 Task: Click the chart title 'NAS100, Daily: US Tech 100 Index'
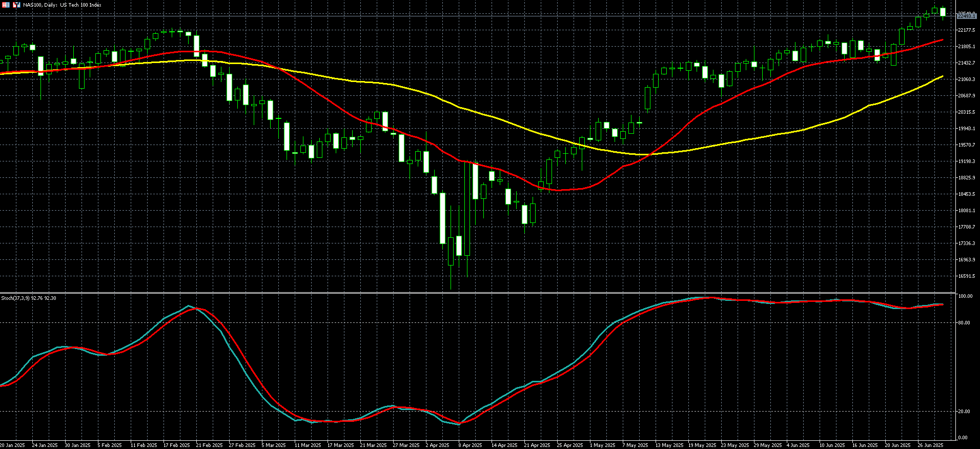[x=62, y=5]
